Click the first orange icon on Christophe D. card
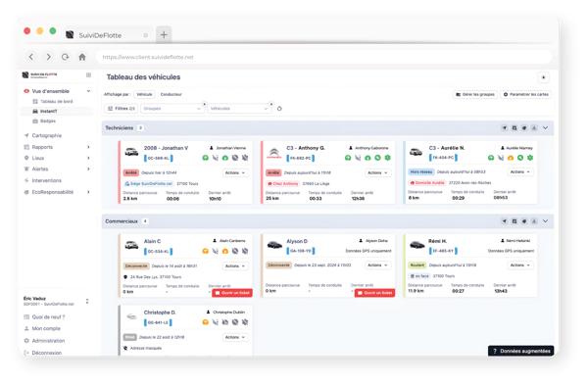Image resolution: width=588 pixels, height=385 pixels. 206,322
